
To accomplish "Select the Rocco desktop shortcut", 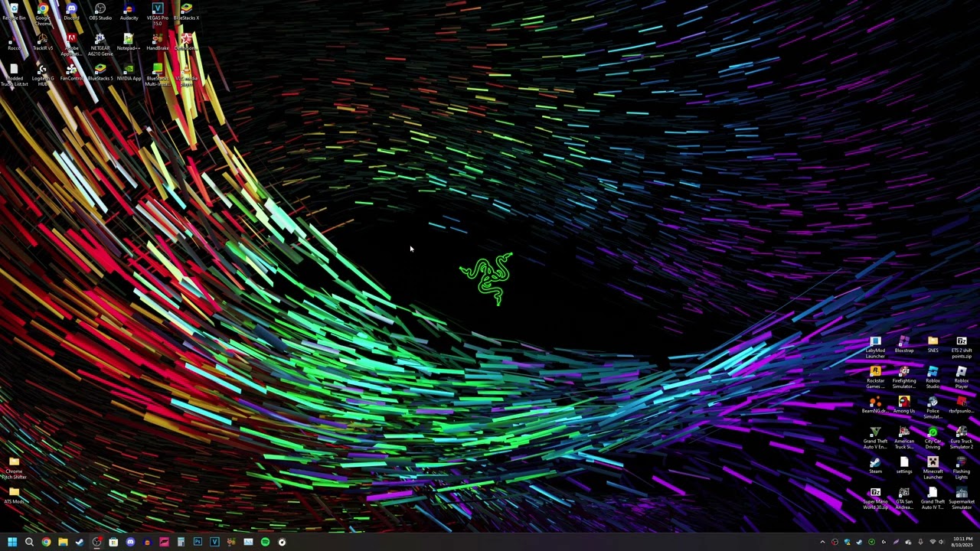I will pyautogui.click(x=14, y=42).
